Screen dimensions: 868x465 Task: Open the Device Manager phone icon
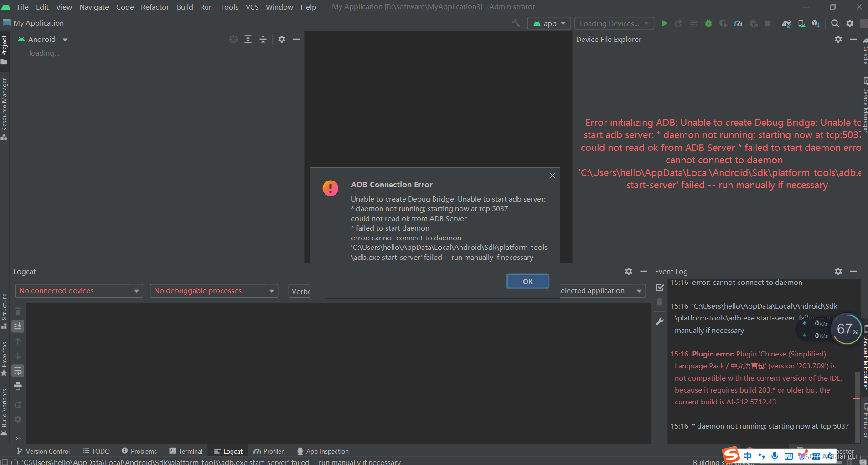[802, 23]
